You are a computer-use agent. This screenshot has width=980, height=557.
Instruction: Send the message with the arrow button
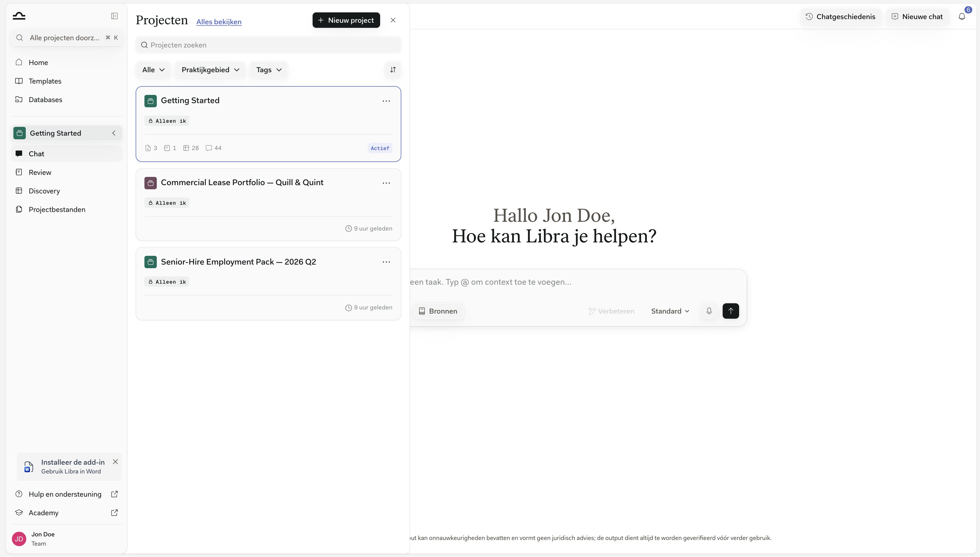pos(731,311)
